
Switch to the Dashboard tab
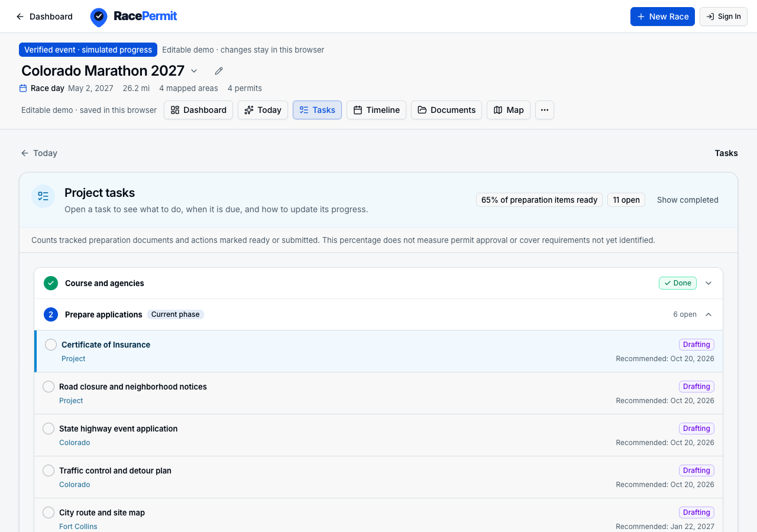[x=198, y=110]
